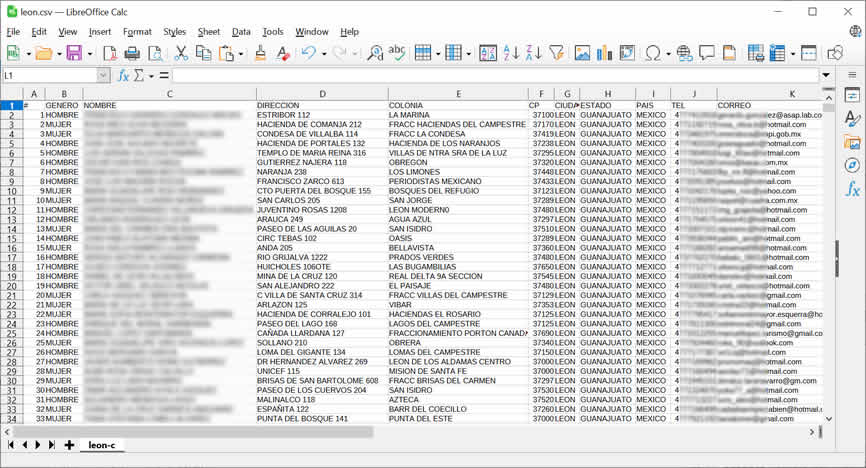This screenshot has height=468, width=866.
Task: Open the Edit menu
Action: coord(39,32)
